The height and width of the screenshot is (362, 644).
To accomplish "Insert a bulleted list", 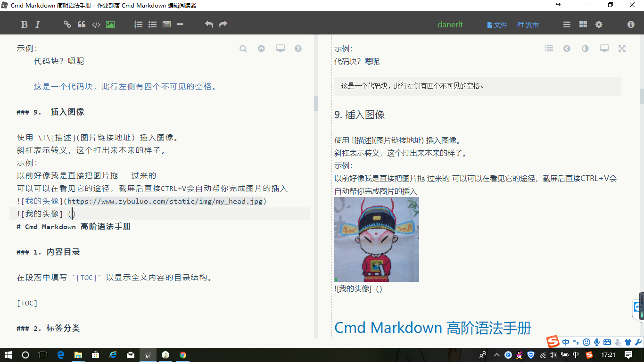I will click(x=153, y=25).
